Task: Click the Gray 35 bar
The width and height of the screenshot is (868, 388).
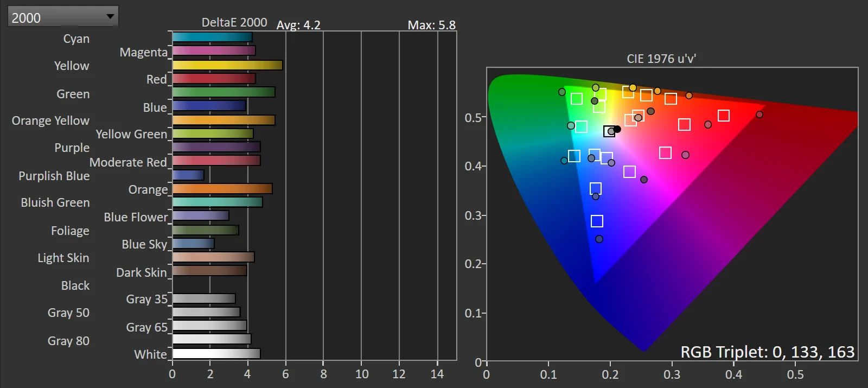Action: point(204,298)
